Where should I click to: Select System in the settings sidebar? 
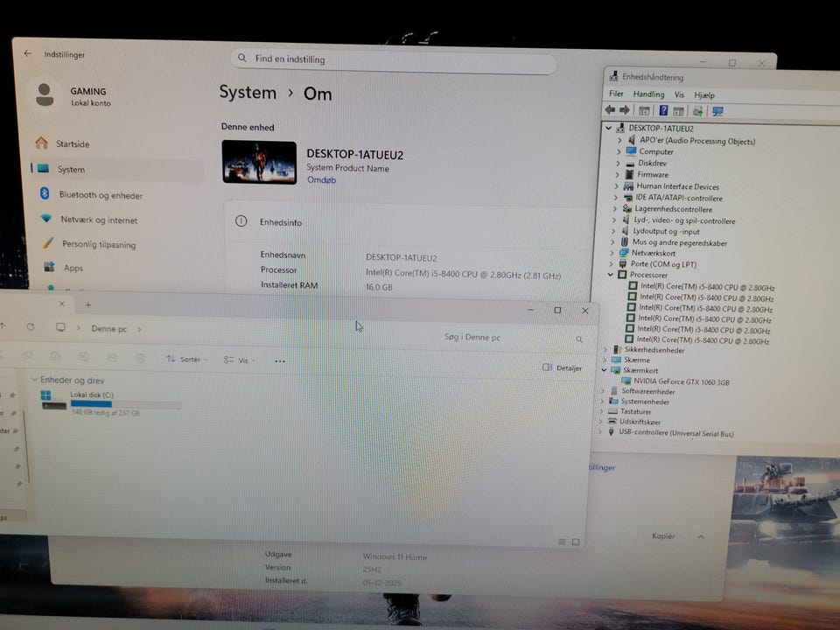[x=115, y=169]
